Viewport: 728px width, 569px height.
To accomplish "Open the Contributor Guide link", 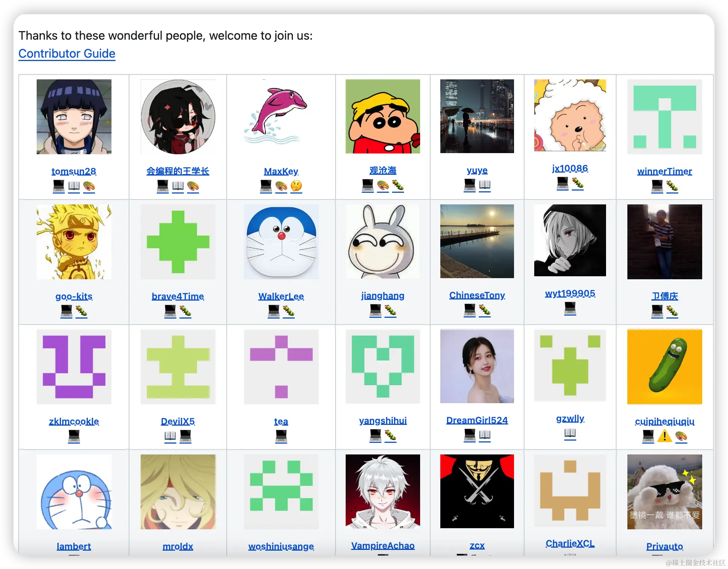I will [x=67, y=54].
